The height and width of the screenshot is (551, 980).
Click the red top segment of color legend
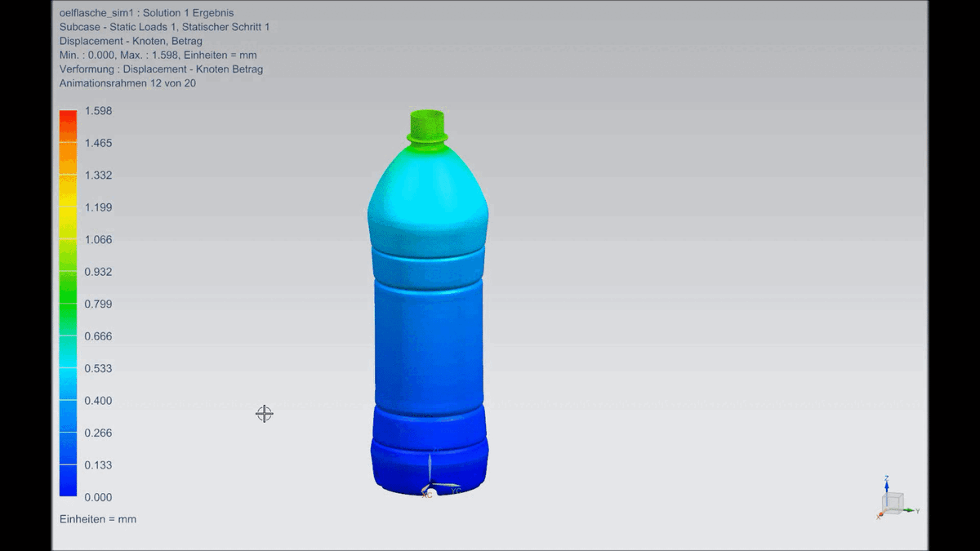tap(69, 127)
